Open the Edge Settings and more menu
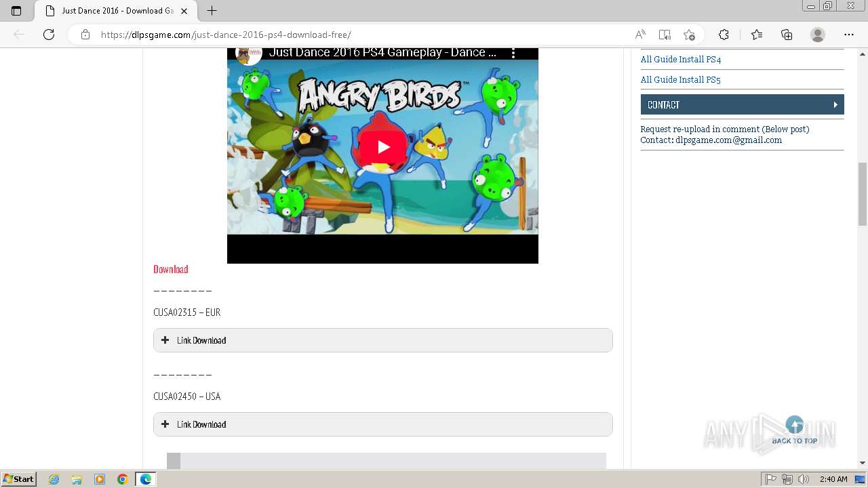The width and height of the screenshot is (868, 488). tap(849, 35)
